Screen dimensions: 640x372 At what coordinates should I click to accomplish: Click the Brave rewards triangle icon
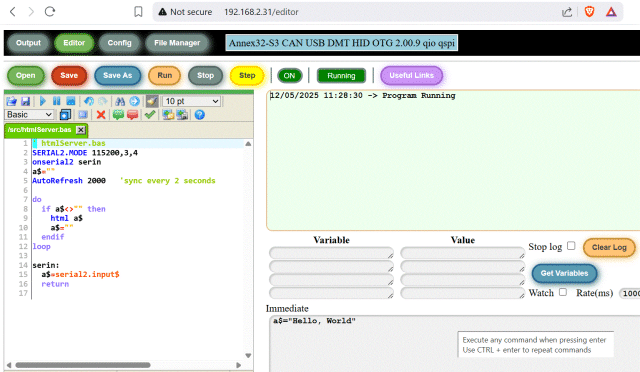coord(611,12)
